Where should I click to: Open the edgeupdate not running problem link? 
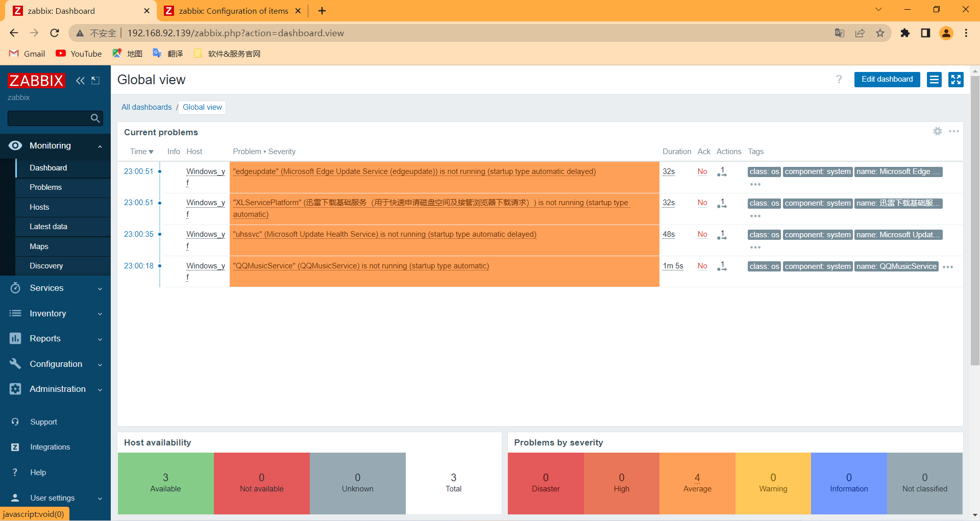(x=414, y=172)
